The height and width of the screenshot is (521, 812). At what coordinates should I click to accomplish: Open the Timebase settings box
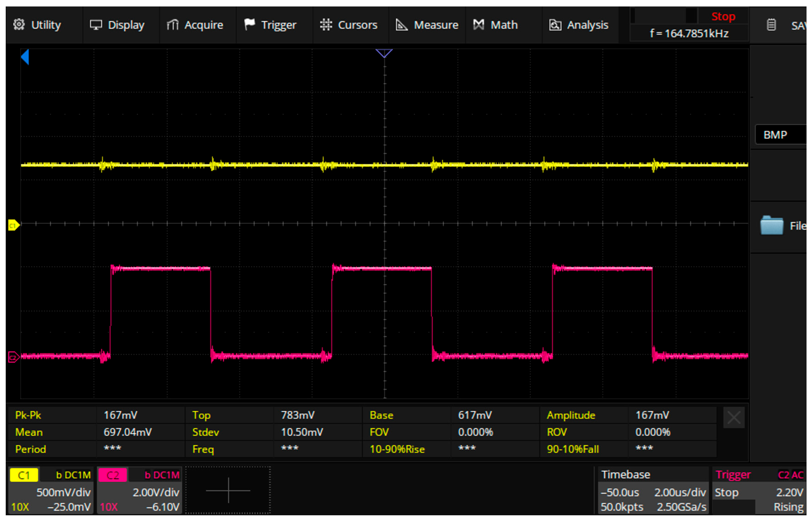tap(653, 490)
